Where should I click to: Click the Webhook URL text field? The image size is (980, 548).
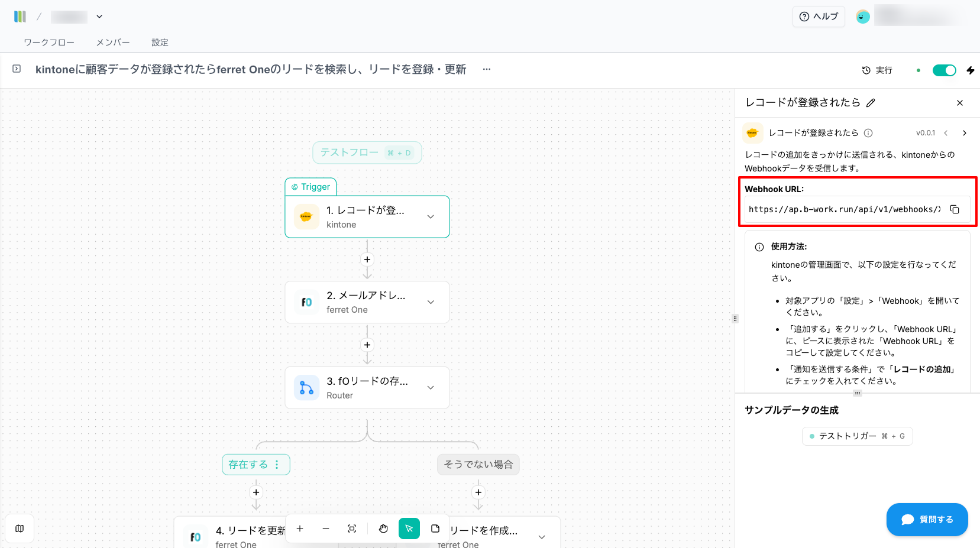(x=845, y=209)
